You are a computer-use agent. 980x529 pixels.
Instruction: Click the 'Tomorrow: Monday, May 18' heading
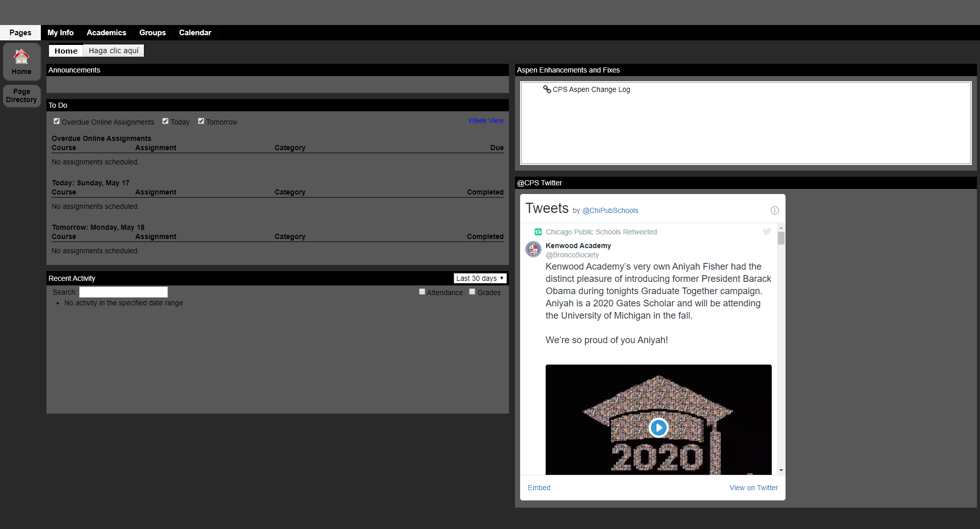tap(98, 227)
